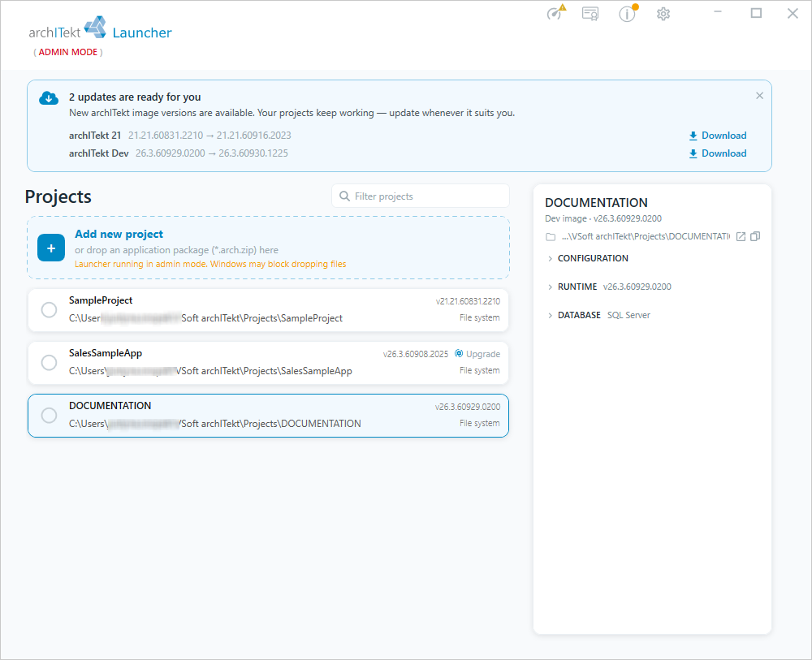The height and width of the screenshot is (660, 812).
Task: Copy the DOCUMENTATION project path
Action: pyautogui.click(x=755, y=236)
